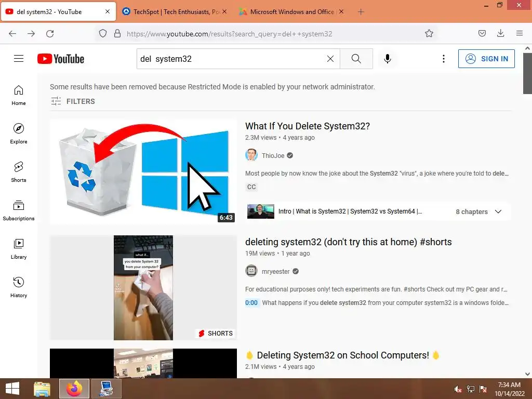
Task: Open a new browser tab
Action: (x=361, y=12)
